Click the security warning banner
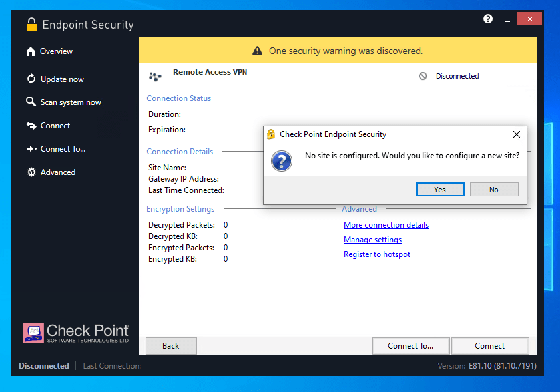 pos(337,50)
